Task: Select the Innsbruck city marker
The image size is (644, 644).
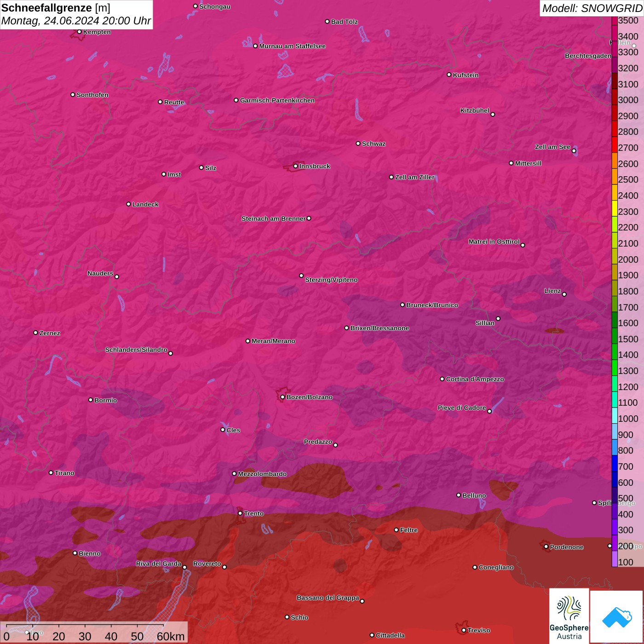Action: pos(296,166)
